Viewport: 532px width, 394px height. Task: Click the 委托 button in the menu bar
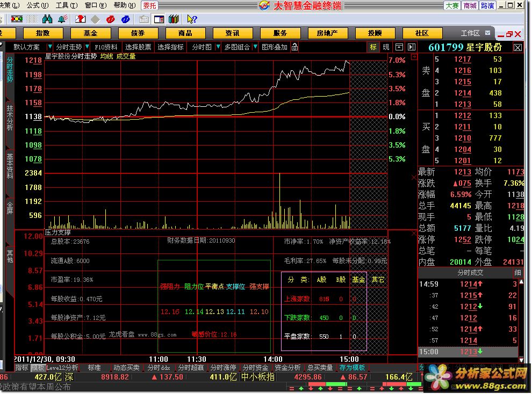click(149, 5)
